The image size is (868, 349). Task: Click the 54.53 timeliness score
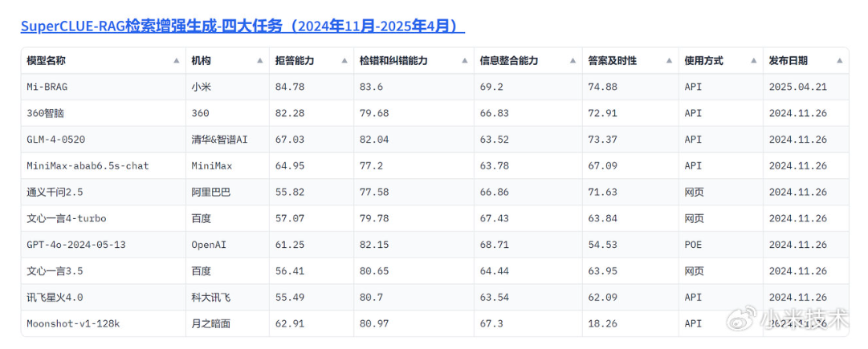(x=602, y=245)
